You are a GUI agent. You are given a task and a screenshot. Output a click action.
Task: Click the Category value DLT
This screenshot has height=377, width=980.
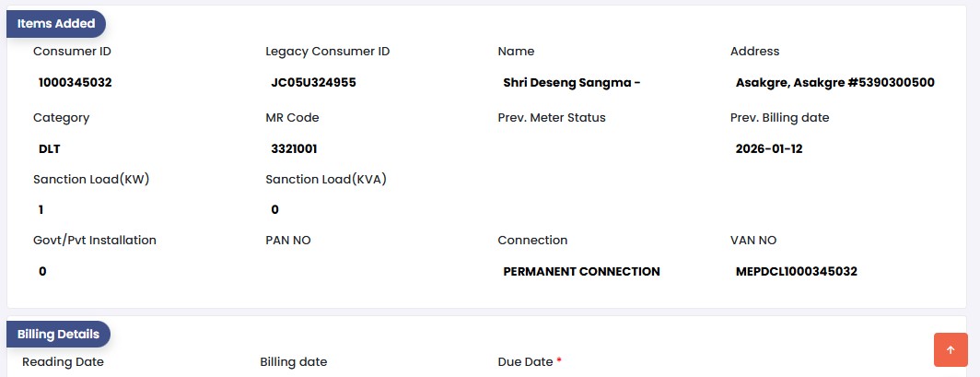[50, 148]
